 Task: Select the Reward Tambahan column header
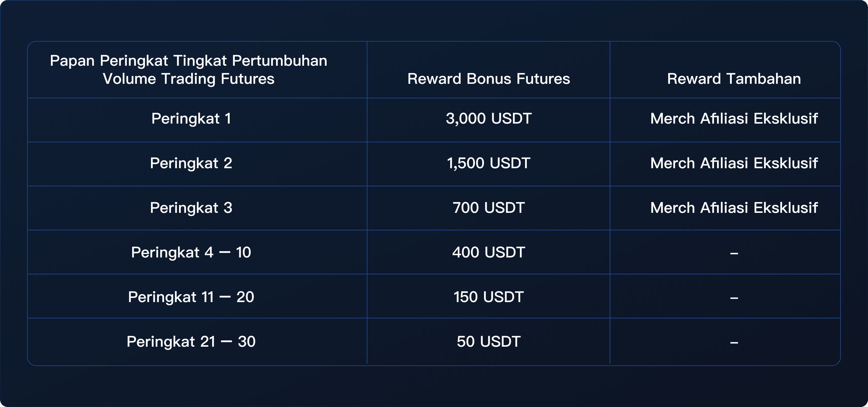coord(734,79)
